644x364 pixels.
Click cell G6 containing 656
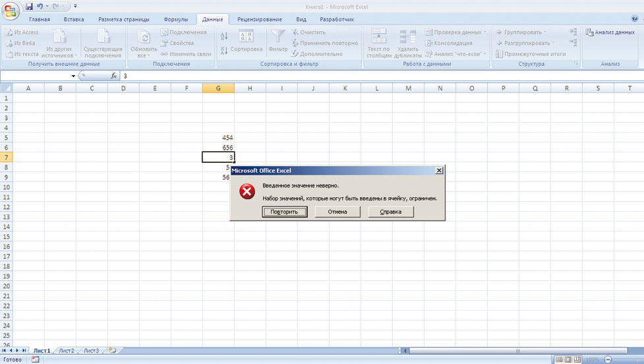[x=218, y=148]
